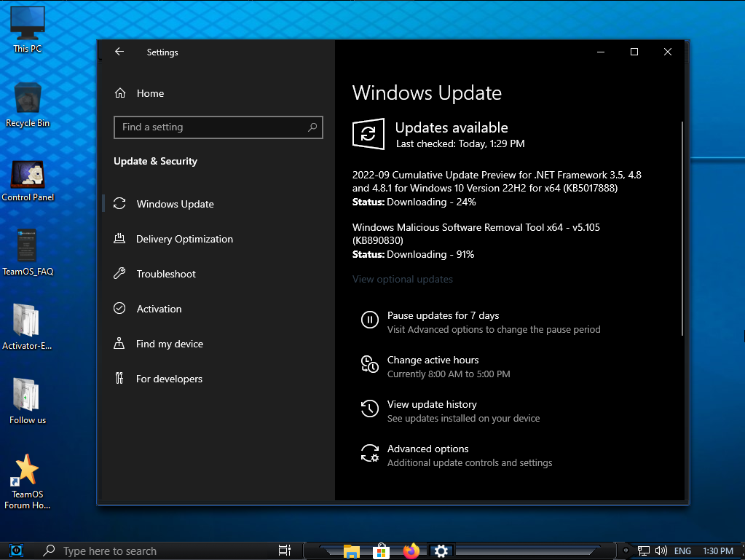Image resolution: width=745 pixels, height=560 pixels.
Task: Click the Windows Update refresh icon
Action: [x=368, y=135]
